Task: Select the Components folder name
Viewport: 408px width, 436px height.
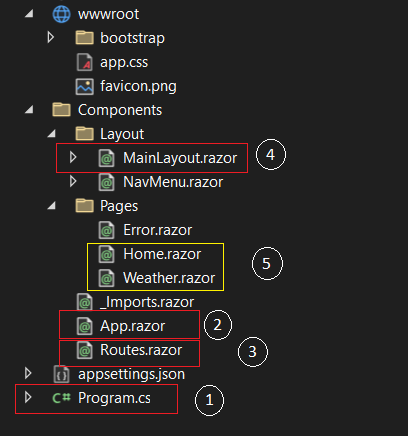Action: [120, 110]
